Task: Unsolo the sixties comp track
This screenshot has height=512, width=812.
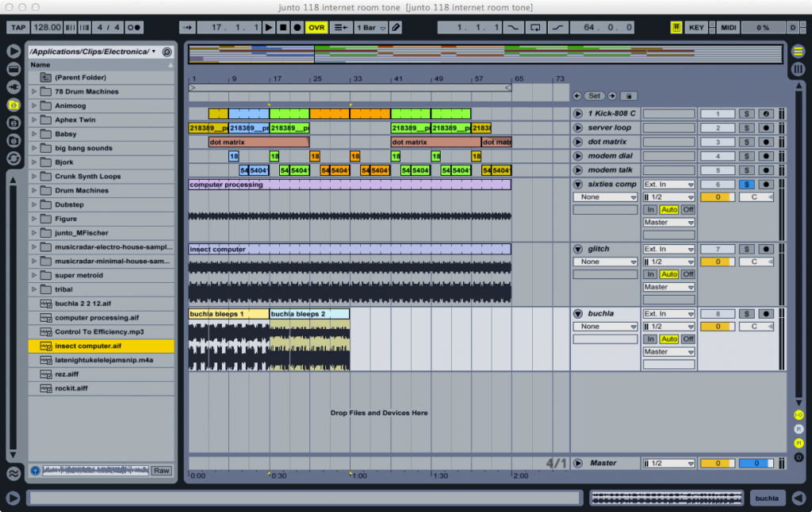Action: [746, 185]
